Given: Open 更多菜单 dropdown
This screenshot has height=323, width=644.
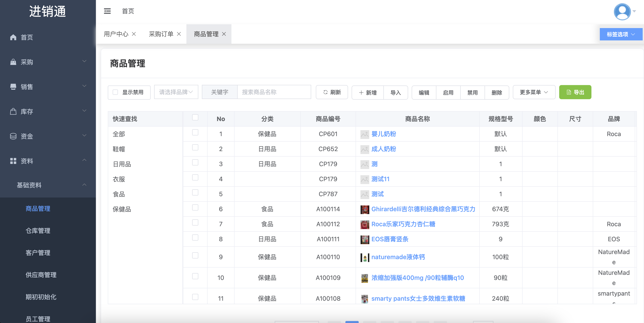Looking at the screenshot, I should (x=534, y=92).
